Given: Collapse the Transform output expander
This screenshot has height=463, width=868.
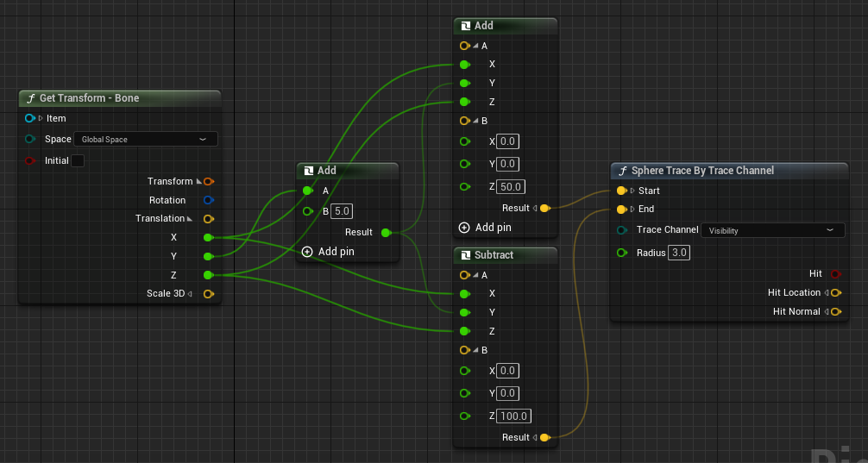Looking at the screenshot, I should click(x=198, y=181).
